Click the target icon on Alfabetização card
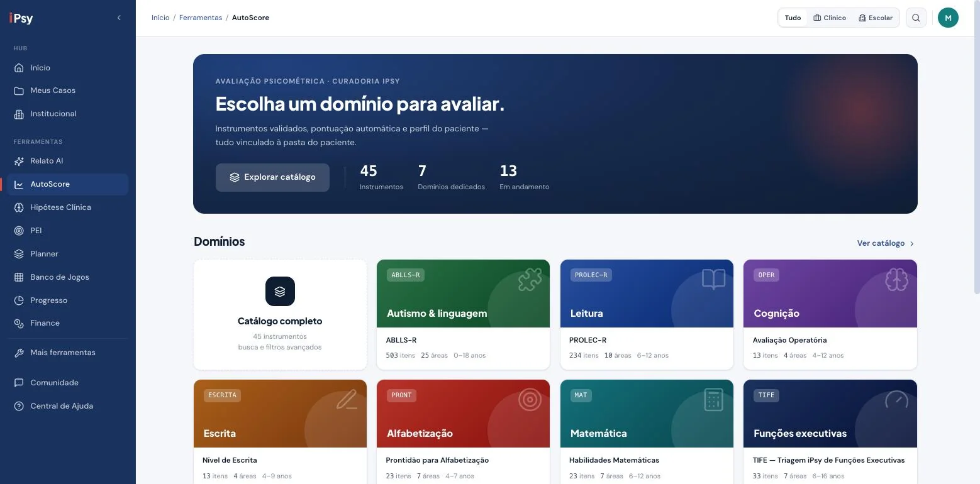Screen dimensions: 980x484 tap(530, 400)
